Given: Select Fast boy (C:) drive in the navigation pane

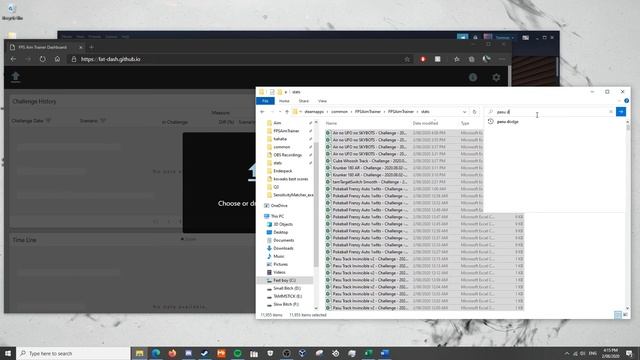Looking at the screenshot, I should (x=284, y=280).
